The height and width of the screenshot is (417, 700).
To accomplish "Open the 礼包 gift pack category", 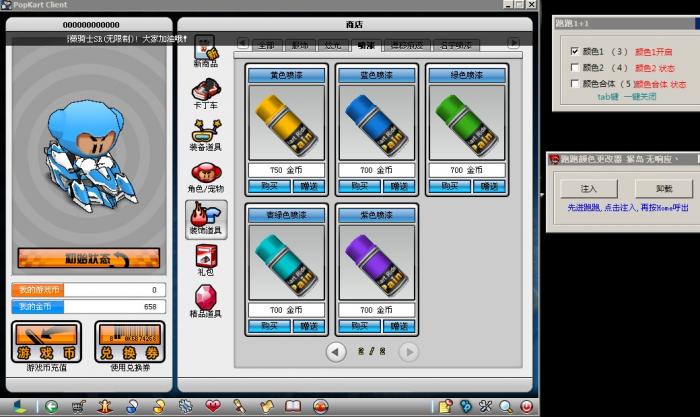I will (206, 260).
